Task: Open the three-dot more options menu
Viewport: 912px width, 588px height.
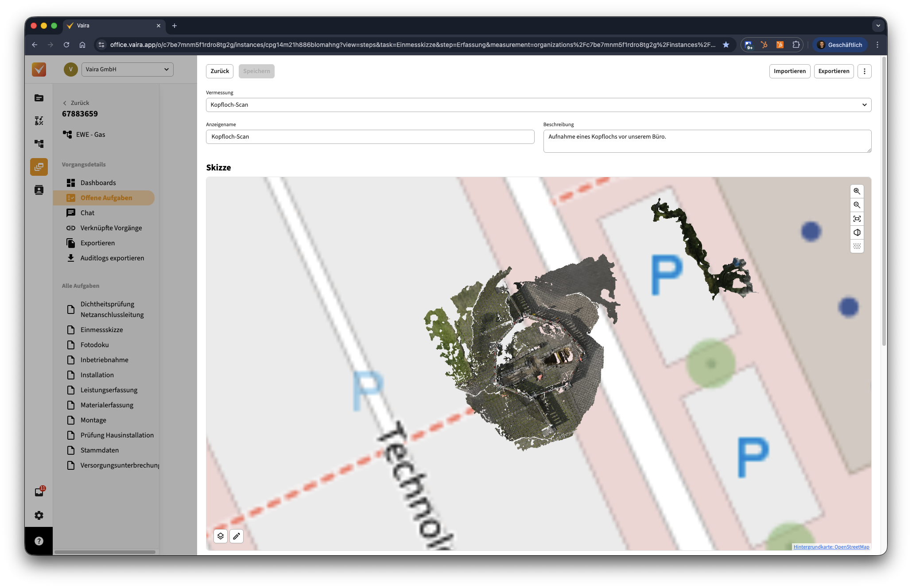Action: (x=864, y=71)
